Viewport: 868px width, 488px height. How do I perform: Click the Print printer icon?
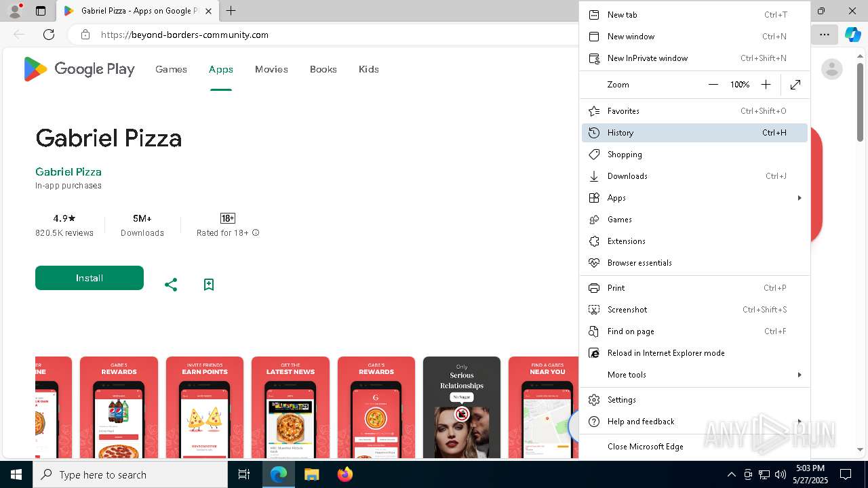tap(594, 288)
